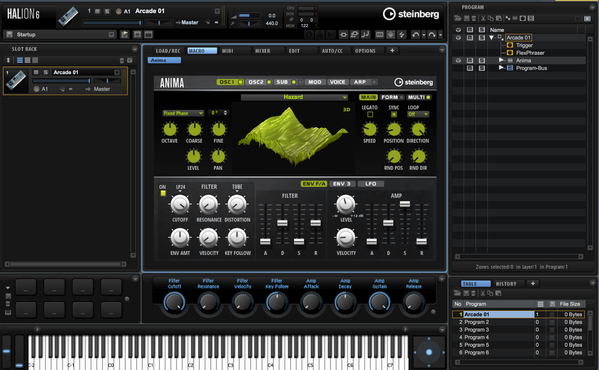The image size is (599, 370).
Task: Expand the Anima layer in program tree
Action: (501, 60)
